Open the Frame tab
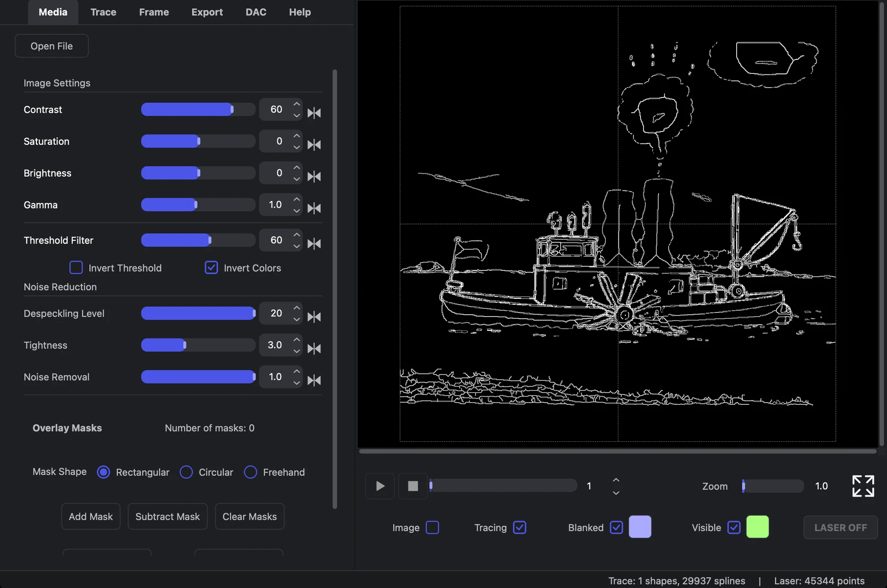 (154, 12)
